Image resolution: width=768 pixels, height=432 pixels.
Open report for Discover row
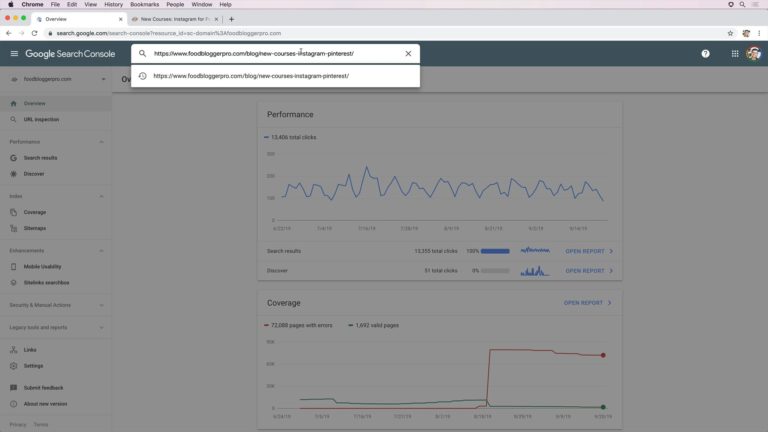pos(589,271)
